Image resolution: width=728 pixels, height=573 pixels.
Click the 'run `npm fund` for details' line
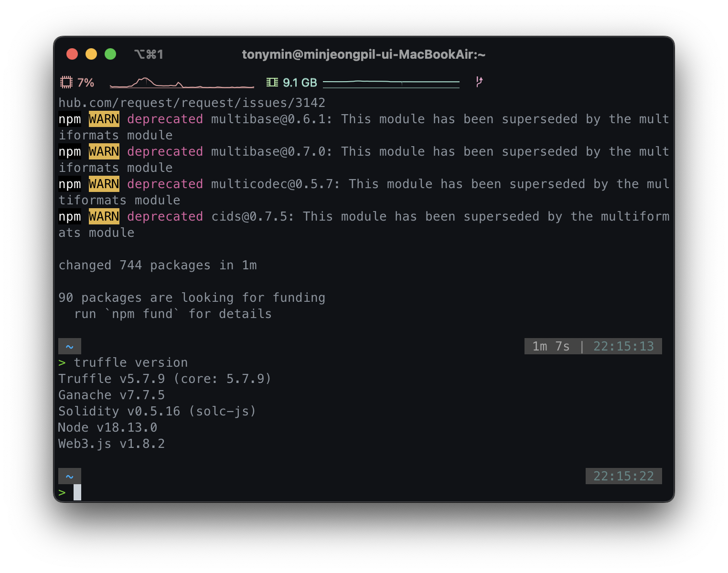173,314
